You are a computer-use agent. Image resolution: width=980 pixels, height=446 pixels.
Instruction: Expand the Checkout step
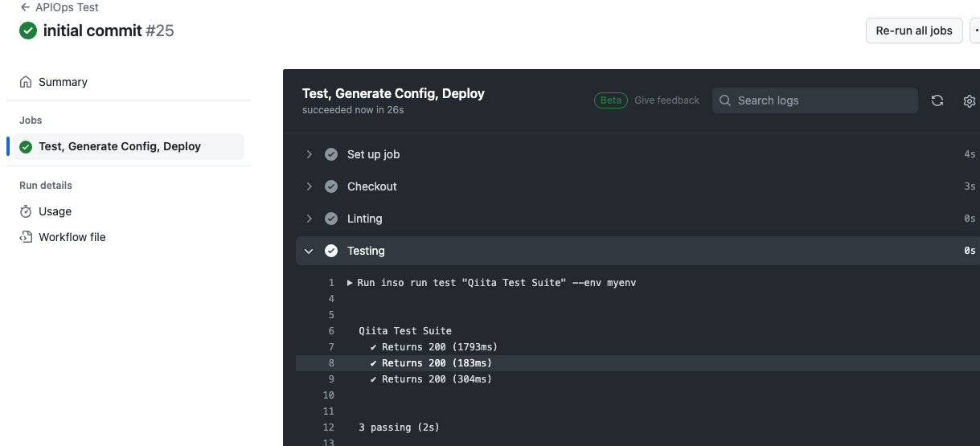click(x=309, y=186)
